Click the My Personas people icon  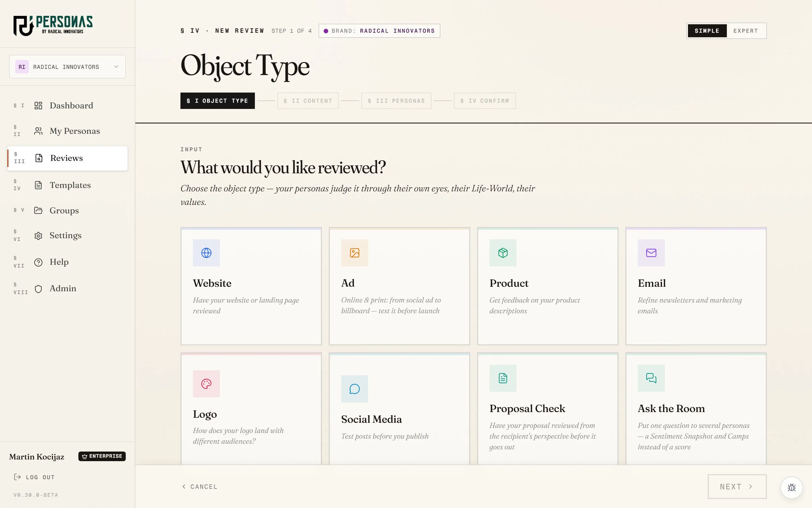(38, 131)
